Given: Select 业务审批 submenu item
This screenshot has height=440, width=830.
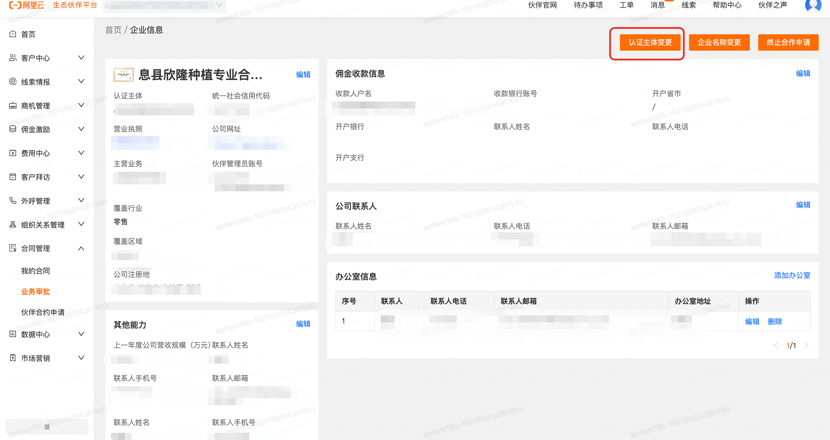Looking at the screenshot, I should point(35,292).
